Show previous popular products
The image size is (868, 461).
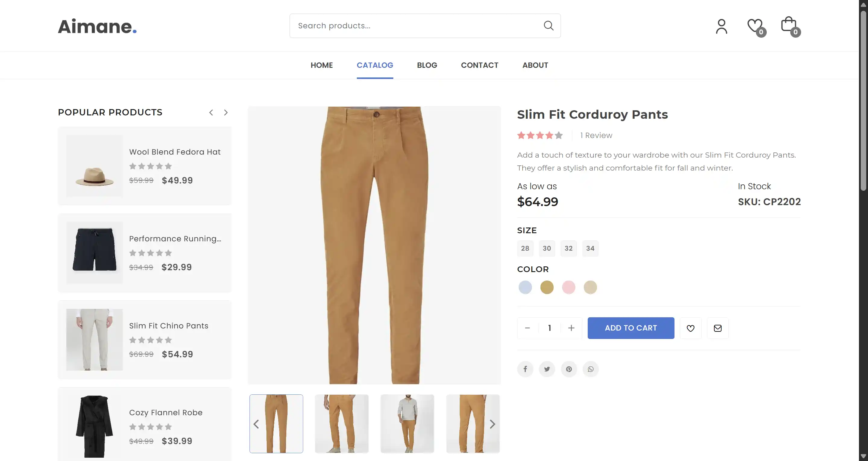click(x=211, y=113)
